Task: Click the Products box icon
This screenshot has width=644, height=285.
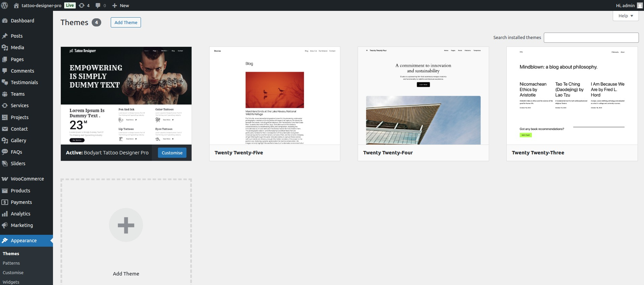Action: [x=5, y=191]
